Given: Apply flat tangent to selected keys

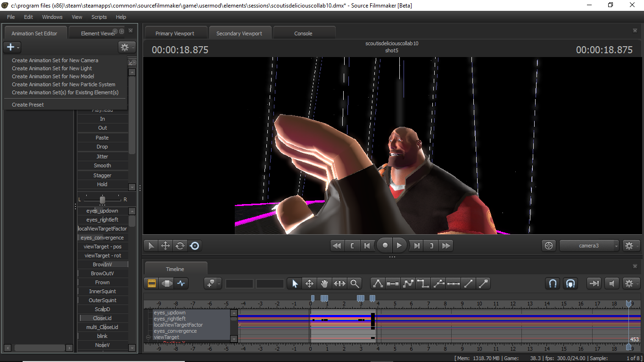Looking at the screenshot, I should 393,283.
